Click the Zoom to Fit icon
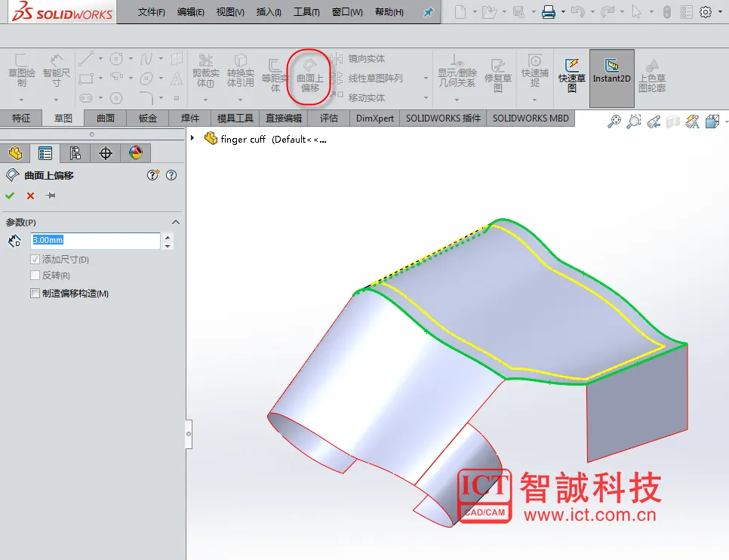This screenshot has width=729, height=560. pyautogui.click(x=614, y=122)
